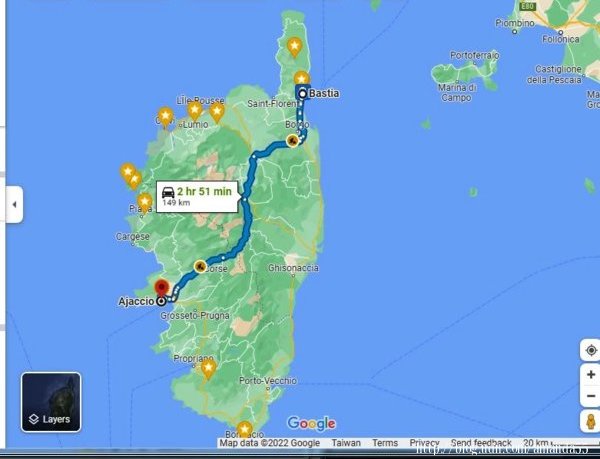600x459 pixels.
Task: Click the Bastia starting point marker
Action: [302, 93]
